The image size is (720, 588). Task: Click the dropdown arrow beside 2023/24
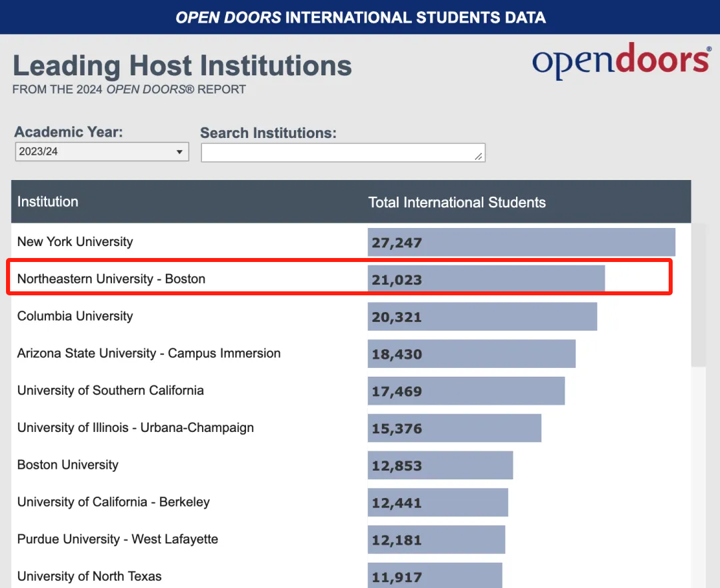point(179,152)
